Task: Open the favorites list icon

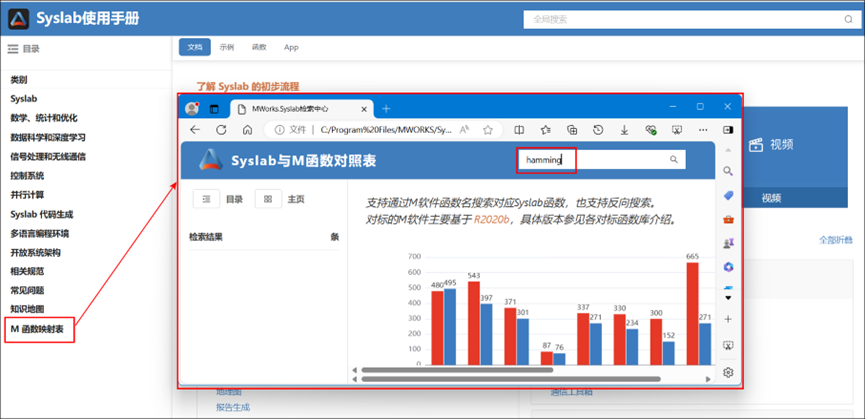Action: pos(546,130)
